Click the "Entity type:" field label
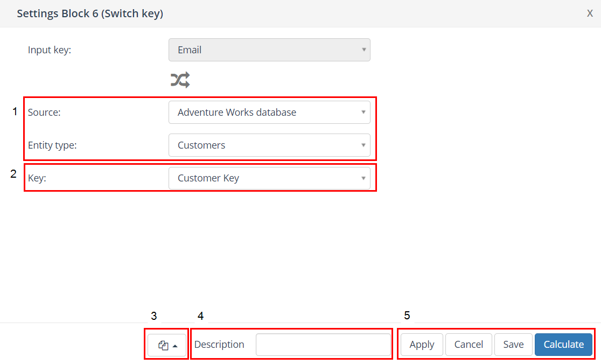The image size is (601, 364). [x=52, y=145]
